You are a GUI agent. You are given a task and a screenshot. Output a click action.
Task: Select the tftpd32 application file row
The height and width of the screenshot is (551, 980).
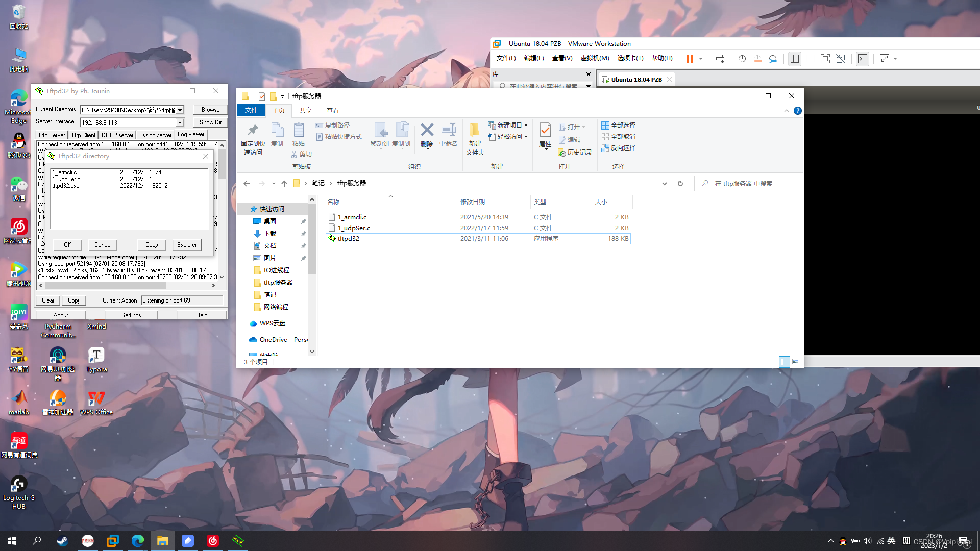click(x=349, y=239)
